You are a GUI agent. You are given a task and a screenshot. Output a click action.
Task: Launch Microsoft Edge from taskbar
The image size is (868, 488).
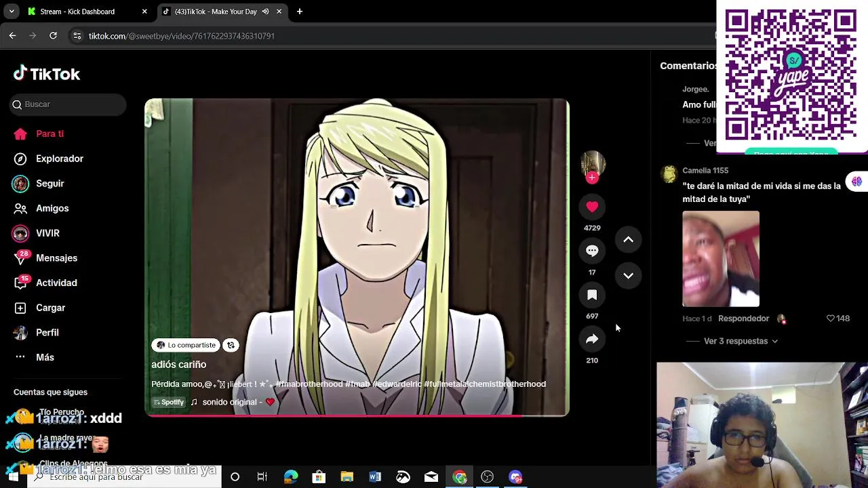[290, 477]
